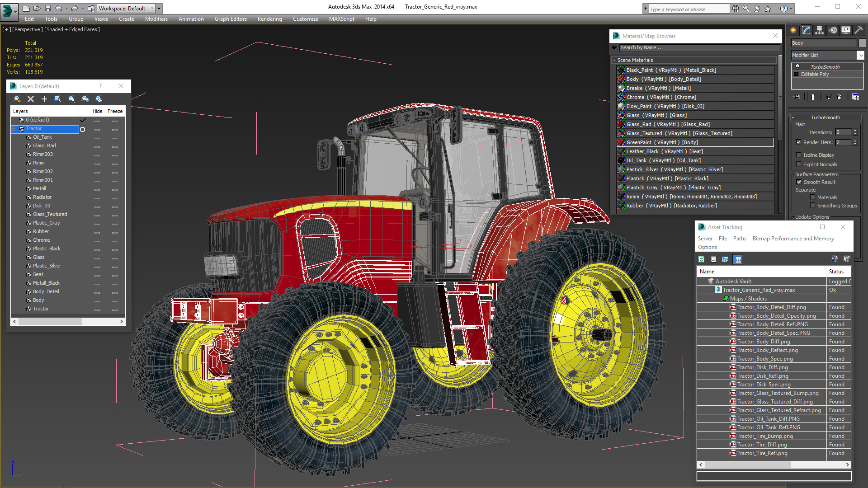The width and height of the screenshot is (868, 488).
Task: Click Remove Modifier trash can icon
Action: [x=839, y=97]
